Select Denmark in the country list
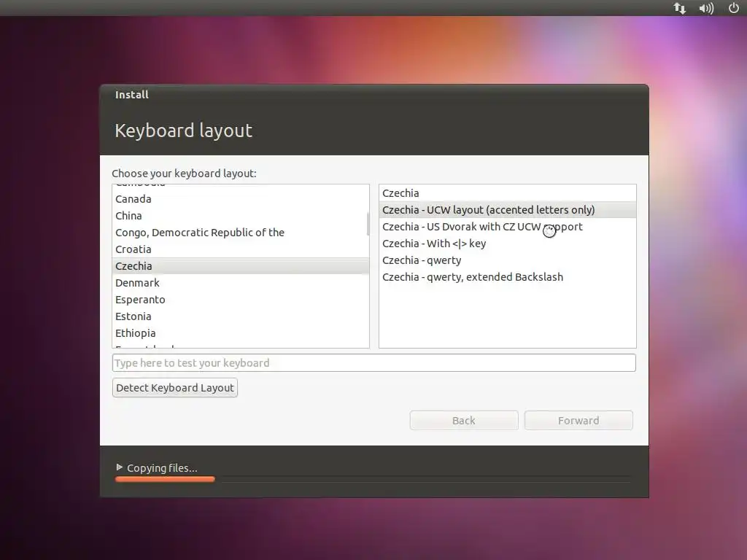This screenshot has width=747, height=560. click(x=241, y=283)
